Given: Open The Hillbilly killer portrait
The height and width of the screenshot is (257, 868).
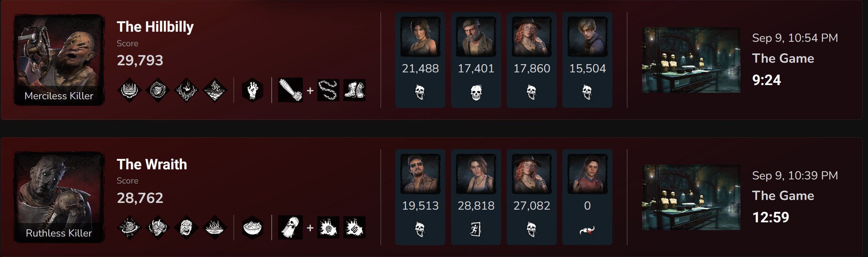Looking at the screenshot, I should [x=59, y=60].
